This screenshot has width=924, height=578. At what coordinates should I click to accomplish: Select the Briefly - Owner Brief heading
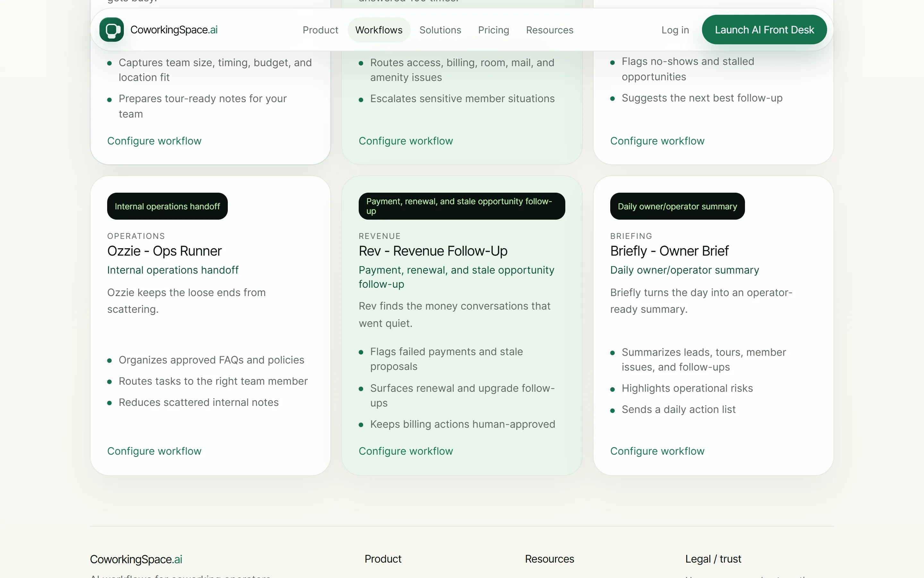pos(669,251)
